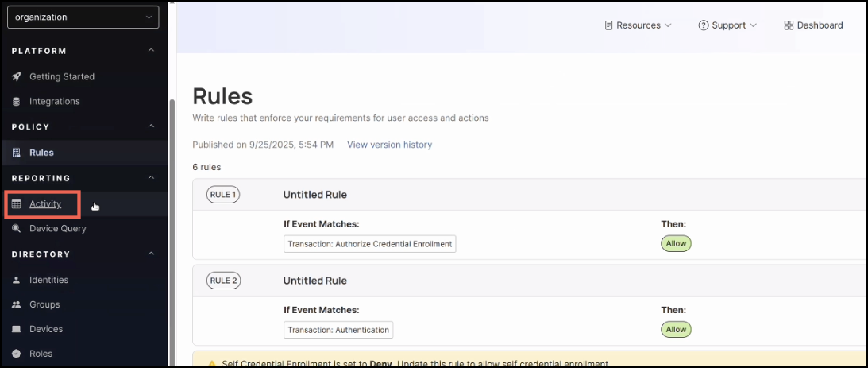Click the Identities person icon
The height and width of the screenshot is (368, 868).
tap(17, 281)
